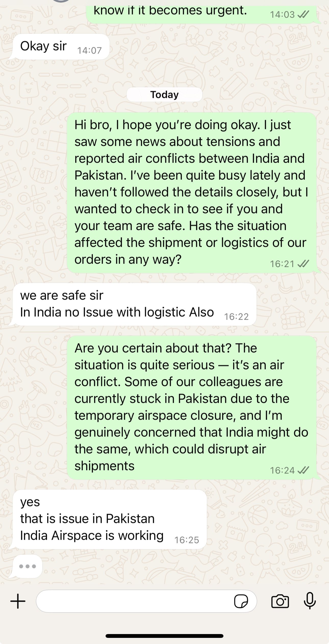Select the 'we are safe sir' message
Image resolution: width=329 pixels, height=644 pixels.
[134, 304]
